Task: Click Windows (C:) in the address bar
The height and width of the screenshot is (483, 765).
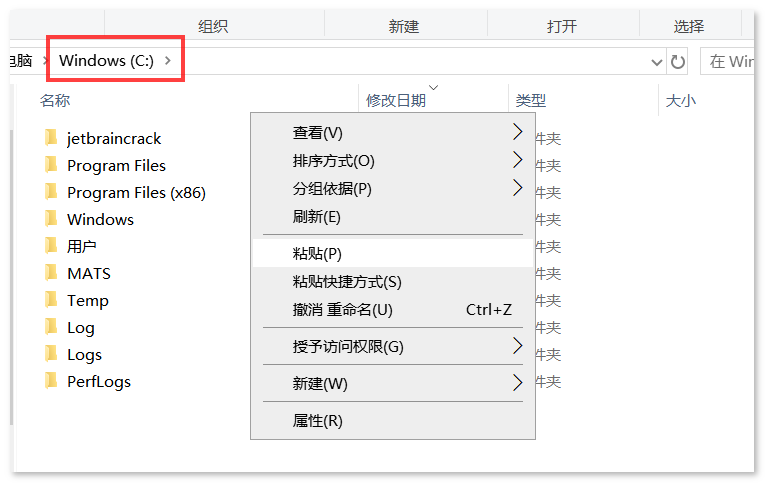Action: (x=106, y=60)
